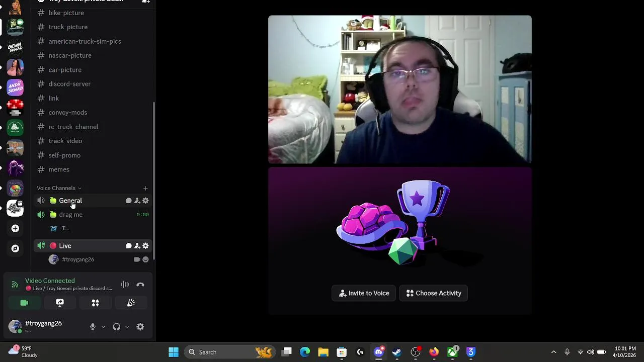The width and height of the screenshot is (644, 362).
Task: Show hidden system tray icons
Action: click(553, 352)
